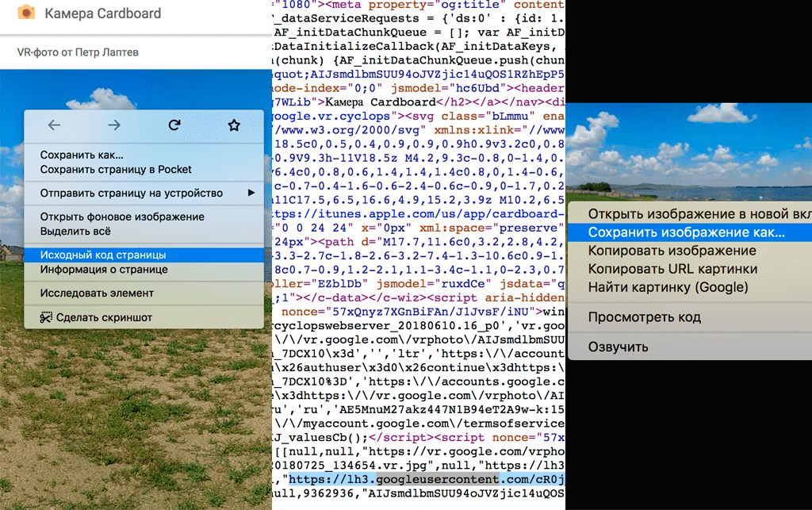Click the Camera Cardboard app icon
The image size is (812, 510).
click(x=26, y=13)
